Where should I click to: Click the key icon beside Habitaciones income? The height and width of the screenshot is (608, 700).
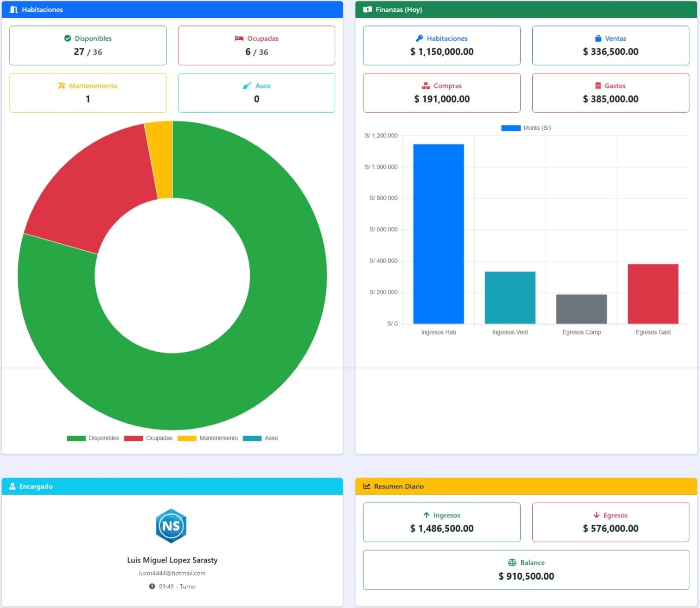click(419, 38)
